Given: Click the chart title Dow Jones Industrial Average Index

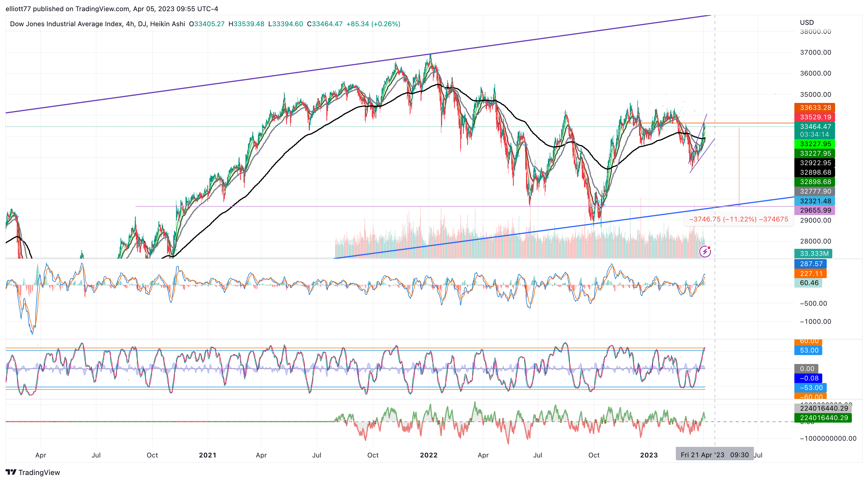Looking at the screenshot, I should pyautogui.click(x=66, y=24).
